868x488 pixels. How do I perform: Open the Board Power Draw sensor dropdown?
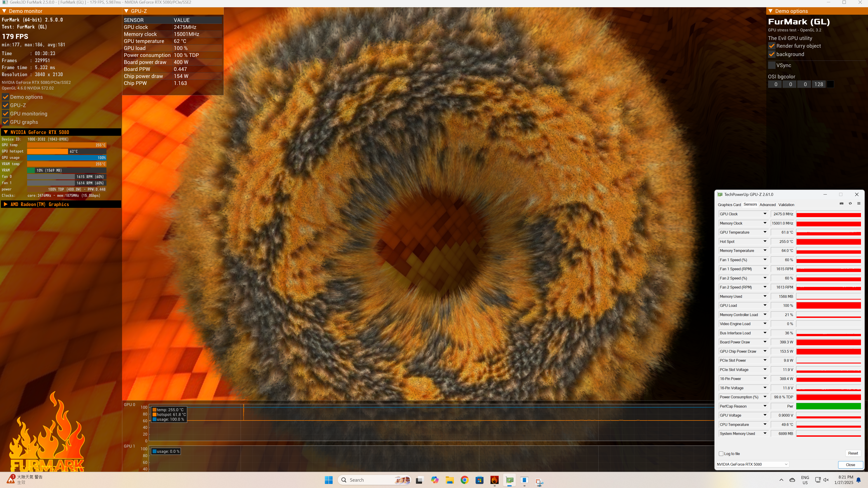pyautogui.click(x=765, y=342)
